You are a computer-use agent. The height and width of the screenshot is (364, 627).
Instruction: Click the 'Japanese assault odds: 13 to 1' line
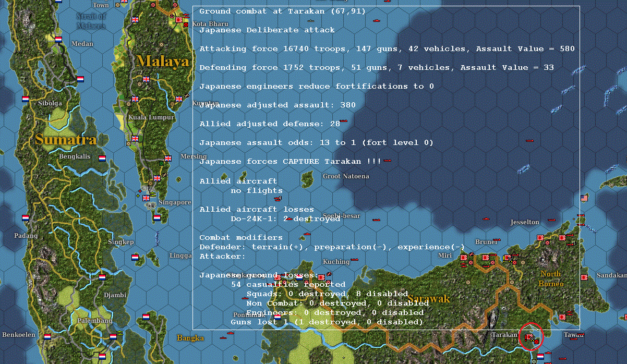[x=317, y=142]
